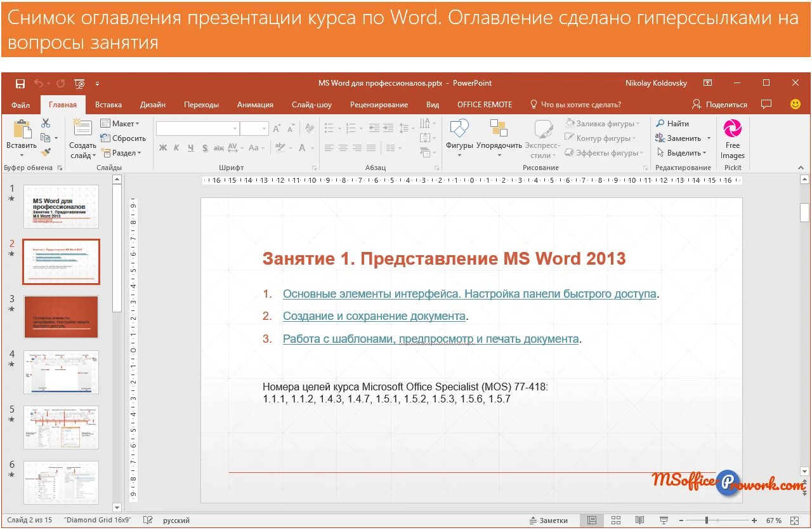Activate the Format Painter brush
The image size is (812, 530).
click(x=46, y=152)
